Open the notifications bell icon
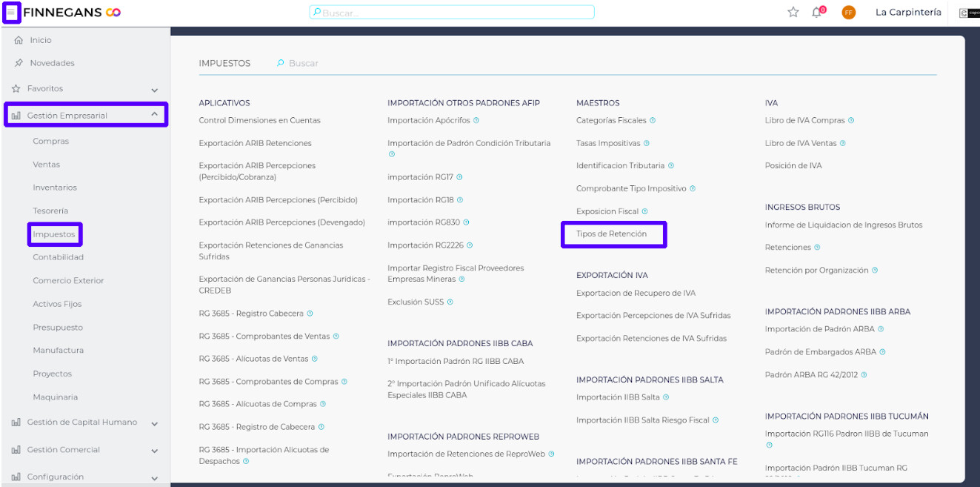980x487 pixels. [x=817, y=12]
